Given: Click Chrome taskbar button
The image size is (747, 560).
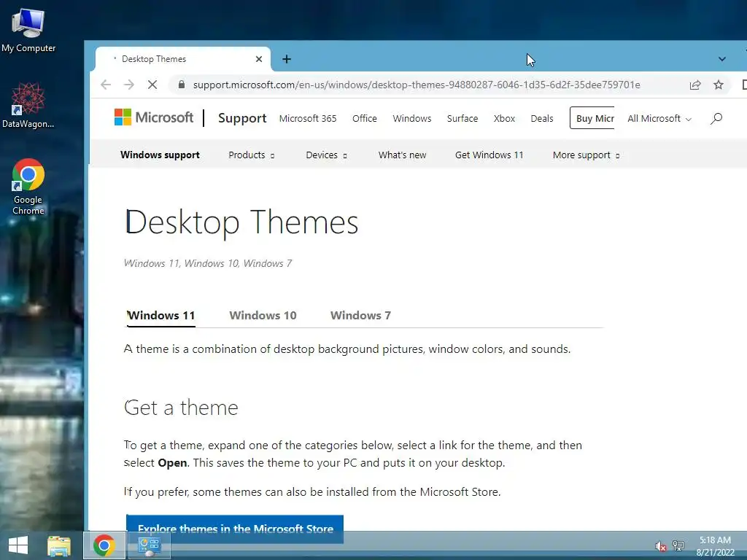Looking at the screenshot, I should pyautogui.click(x=104, y=545).
